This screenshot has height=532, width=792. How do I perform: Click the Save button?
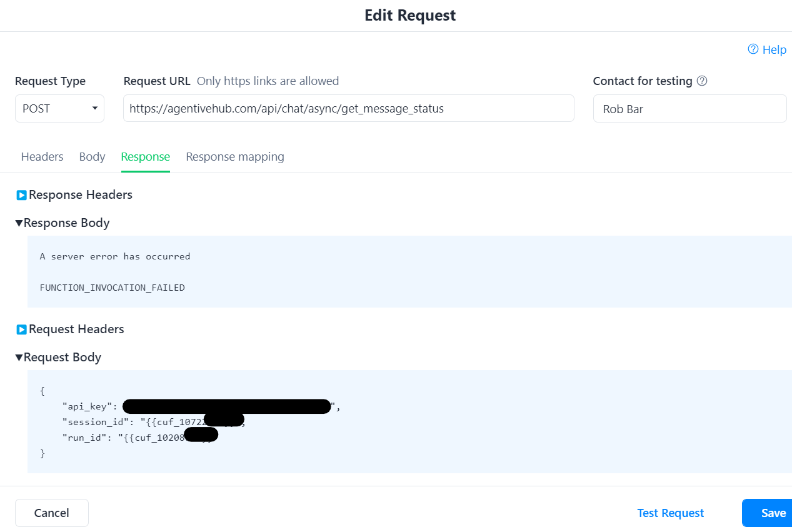tap(773, 513)
